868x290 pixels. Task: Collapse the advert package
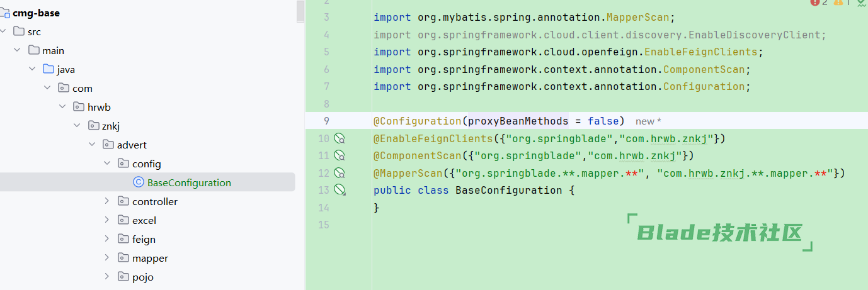[x=93, y=145]
